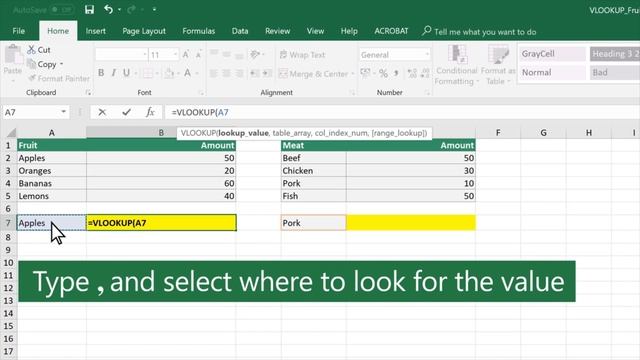Switch to the Page Layout tab
The image size is (640, 360).
tap(144, 31)
